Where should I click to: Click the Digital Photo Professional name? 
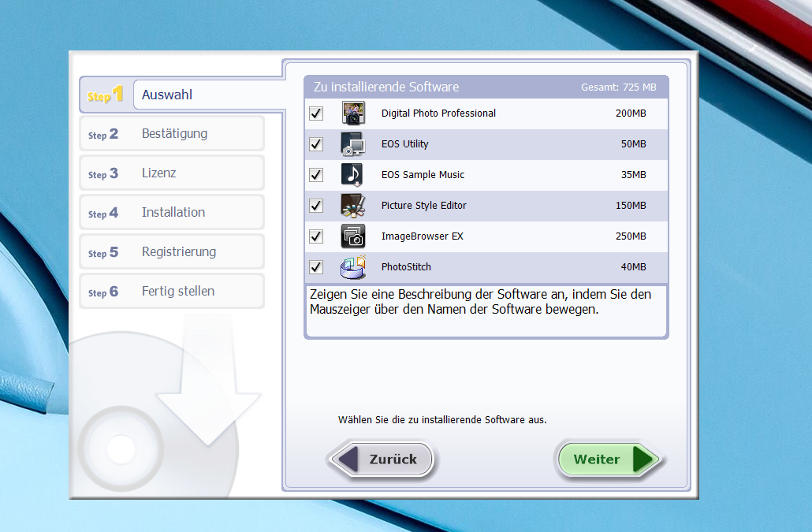[x=438, y=113]
